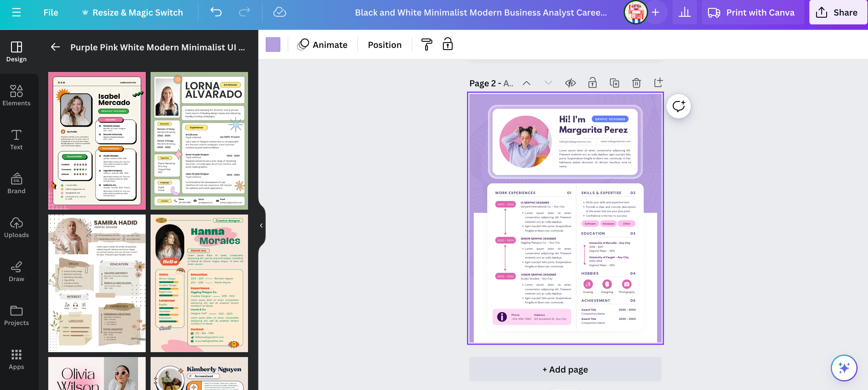Open the Elements tab
Viewport: 868px width, 390px height.
tap(16, 96)
